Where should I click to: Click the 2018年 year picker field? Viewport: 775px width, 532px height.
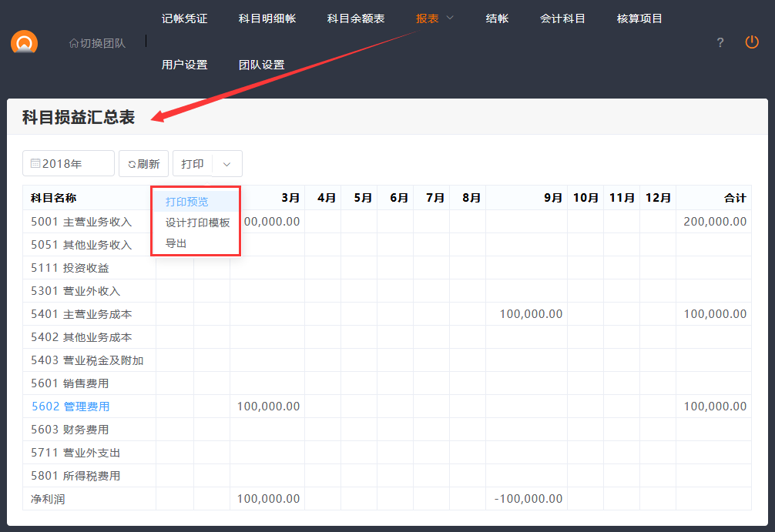tap(69, 163)
